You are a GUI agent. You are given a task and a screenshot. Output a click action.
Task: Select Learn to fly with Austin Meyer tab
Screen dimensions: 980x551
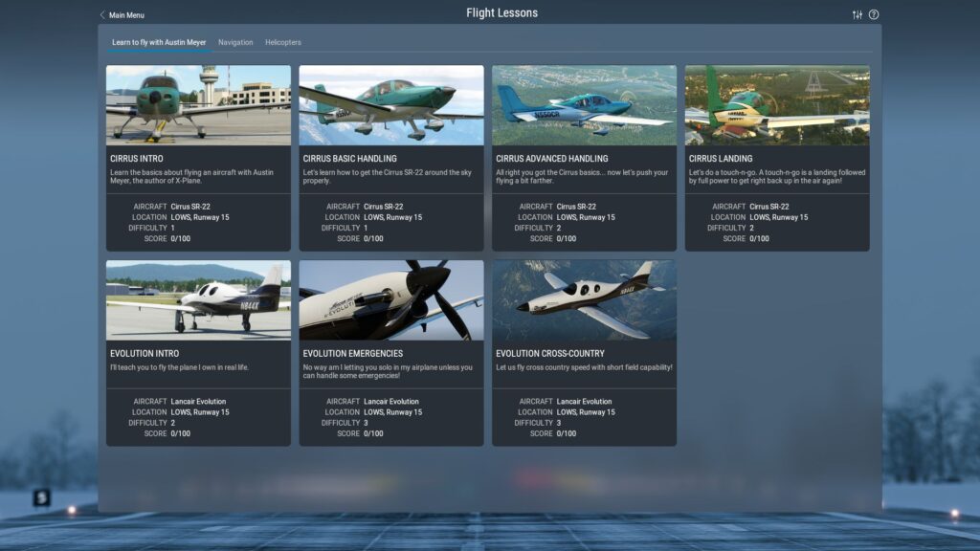[159, 42]
